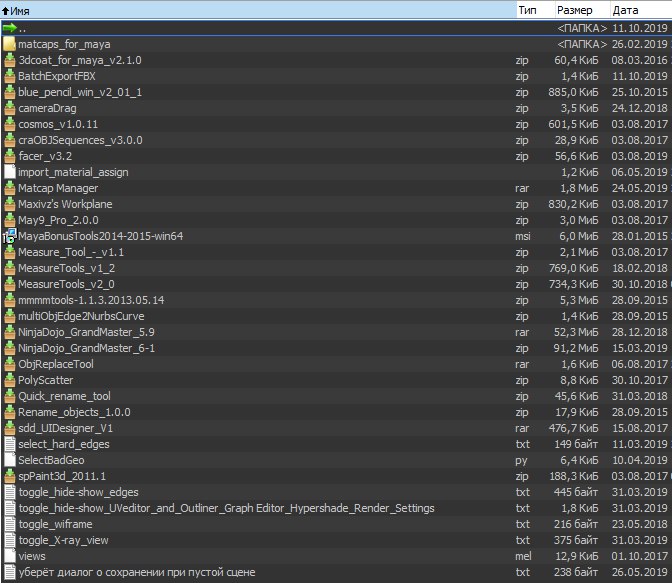Select the file name MayaBonusTools2014-2015-win64
Image resolution: width=672 pixels, height=583 pixels.
pyautogui.click(x=101, y=236)
